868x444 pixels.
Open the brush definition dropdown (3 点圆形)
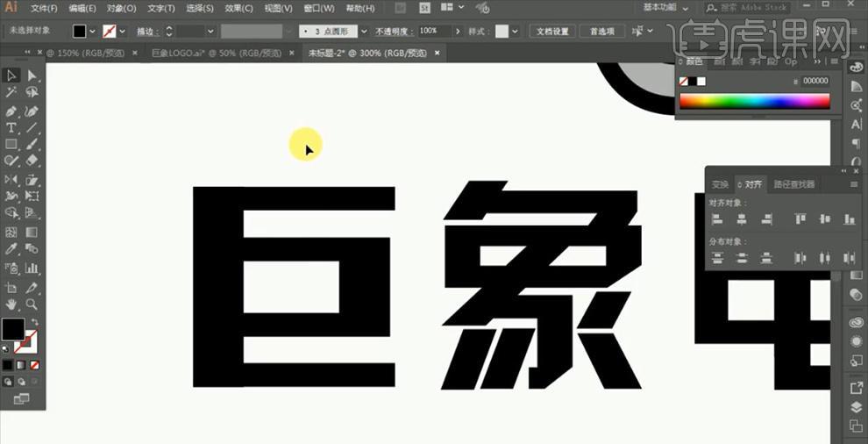pos(363,32)
